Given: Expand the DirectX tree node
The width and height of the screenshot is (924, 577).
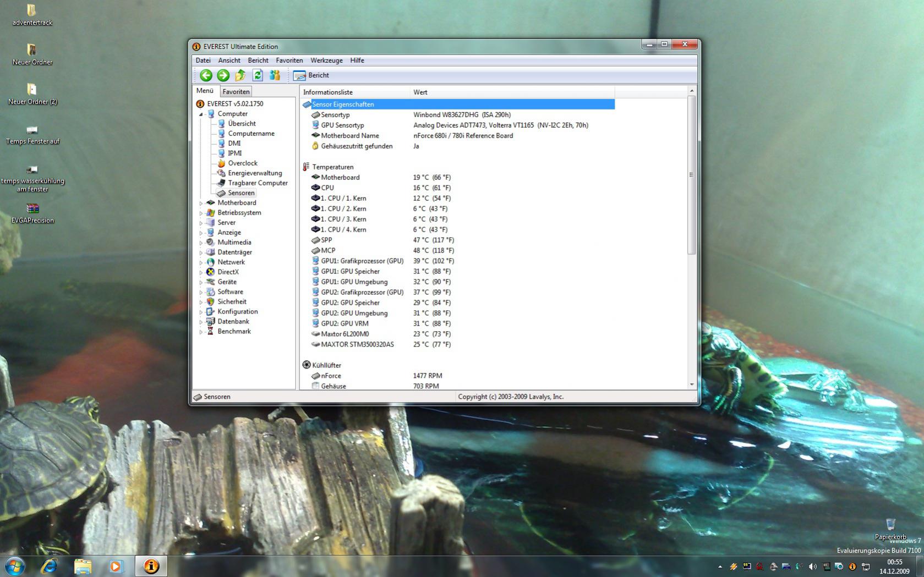Looking at the screenshot, I should tap(201, 273).
